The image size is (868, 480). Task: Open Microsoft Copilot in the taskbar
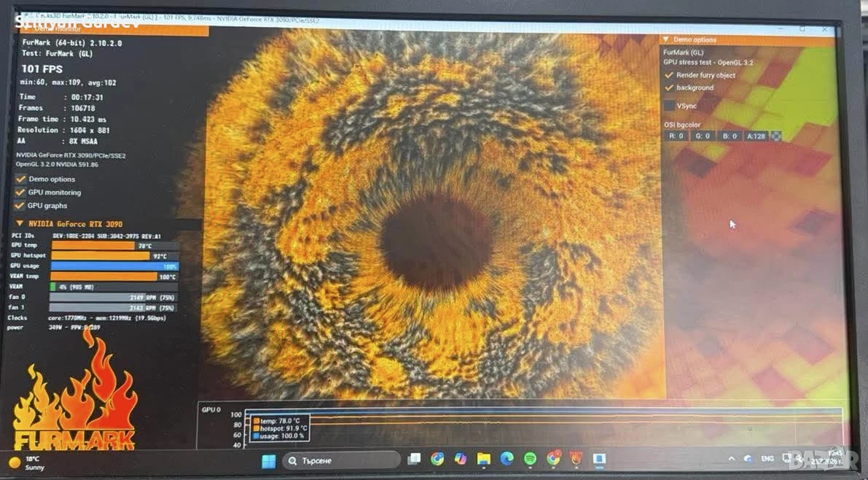coord(461,458)
